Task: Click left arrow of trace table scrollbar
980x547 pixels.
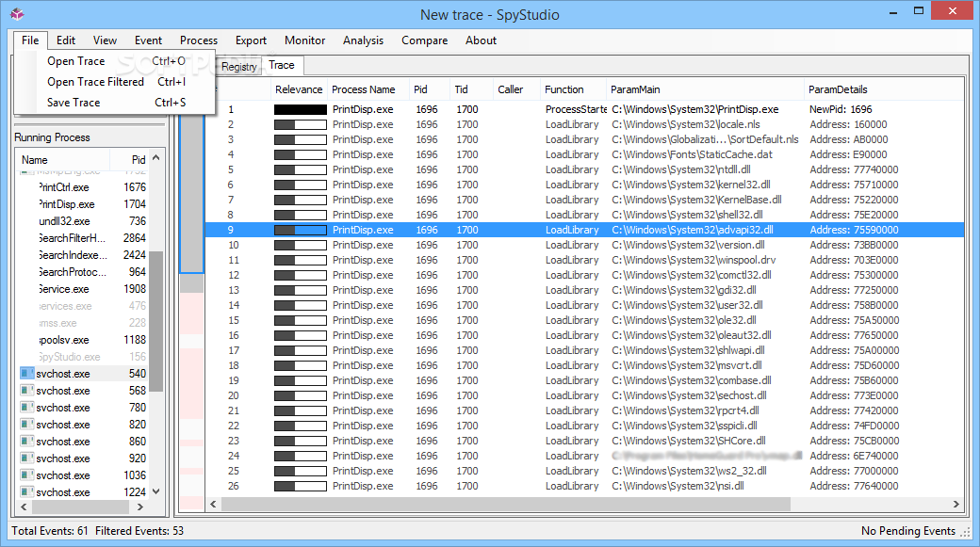Action: [x=213, y=504]
